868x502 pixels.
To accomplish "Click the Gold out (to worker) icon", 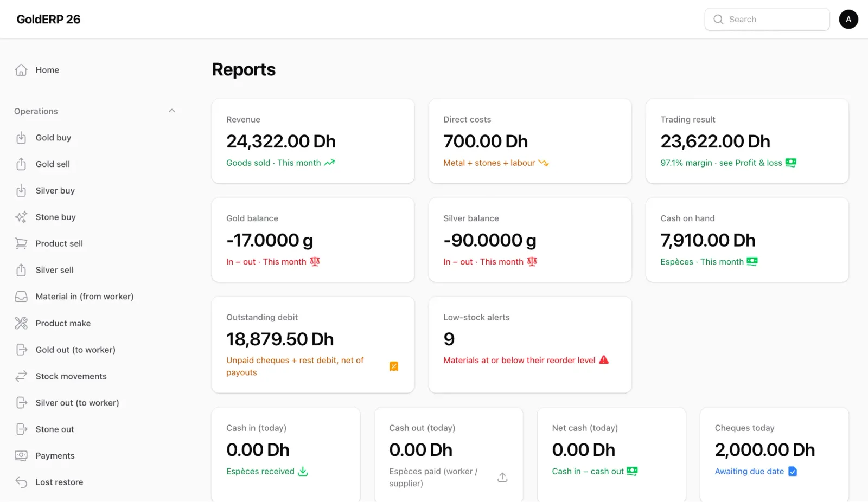I will [21, 350].
